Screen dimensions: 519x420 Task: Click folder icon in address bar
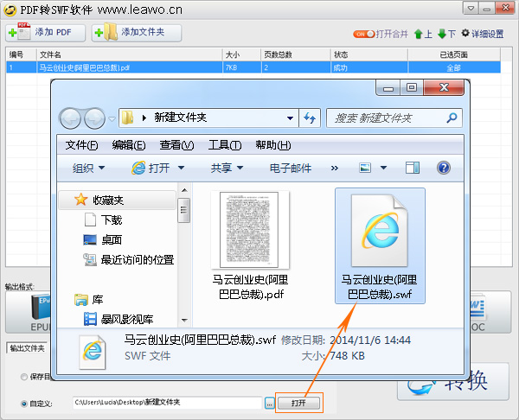pyautogui.click(x=127, y=118)
